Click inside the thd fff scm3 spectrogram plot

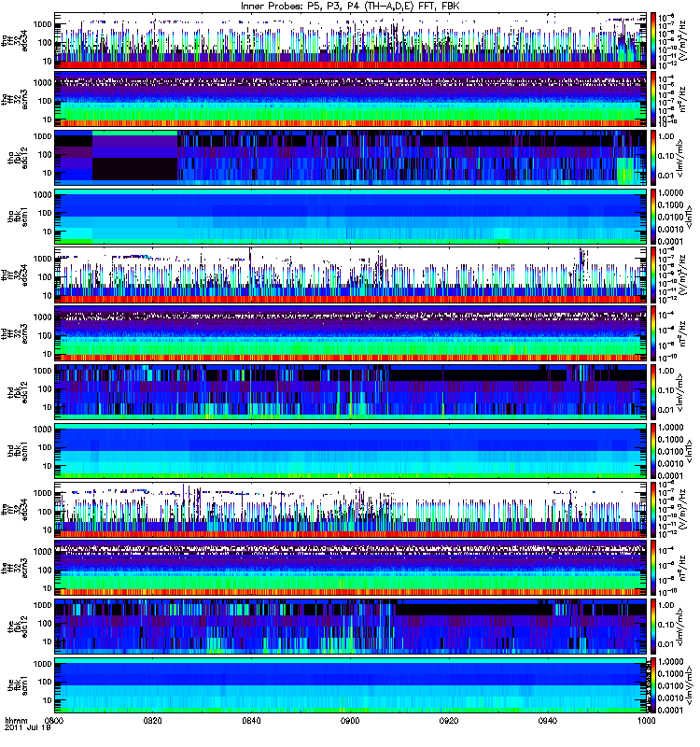point(350,333)
